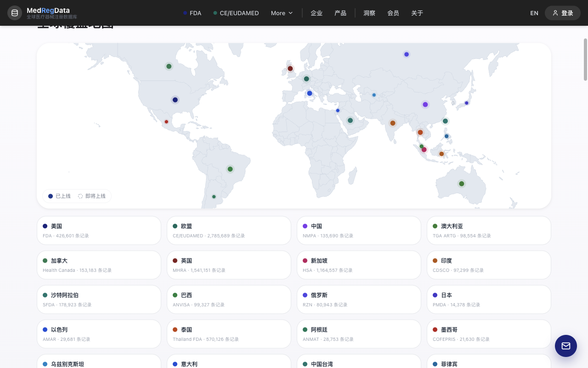Click the MedRegData database logo icon
The image size is (588, 368).
[x=15, y=13]
